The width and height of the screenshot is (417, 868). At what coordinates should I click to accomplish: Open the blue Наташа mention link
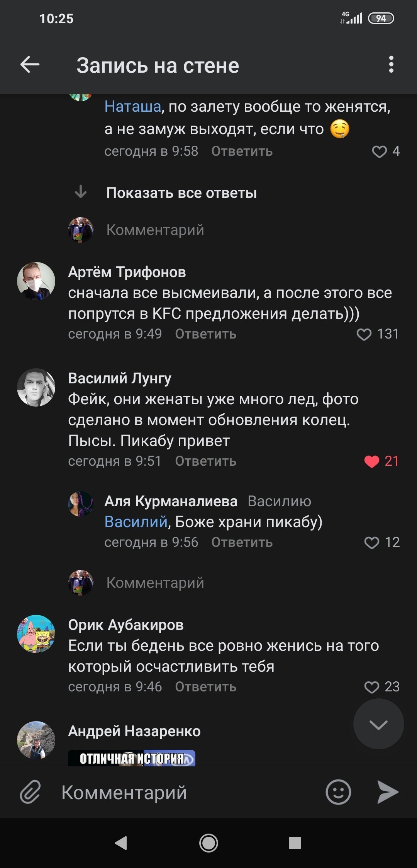coord(132,107)
